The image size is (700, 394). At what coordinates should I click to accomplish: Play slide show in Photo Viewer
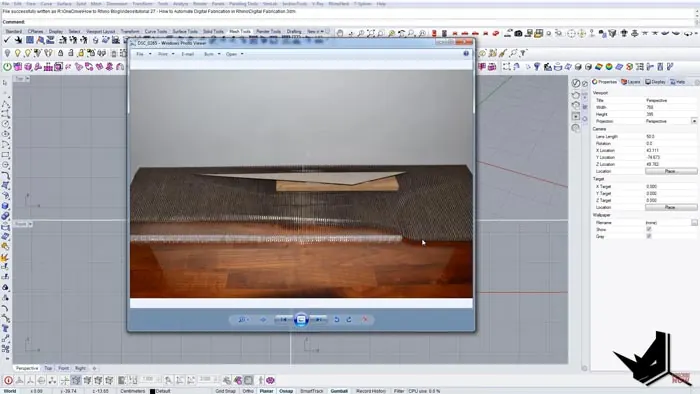(301, 319)
